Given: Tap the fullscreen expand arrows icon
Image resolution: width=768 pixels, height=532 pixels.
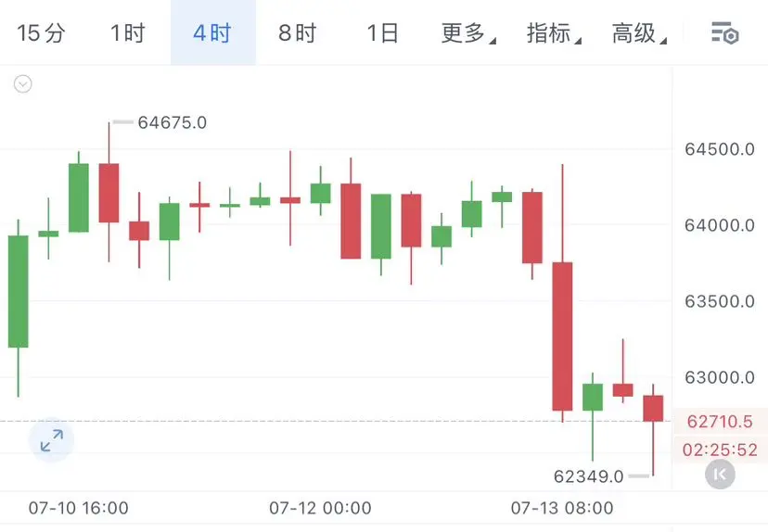Looking at the screenshot, I should [x=51, y=440].
